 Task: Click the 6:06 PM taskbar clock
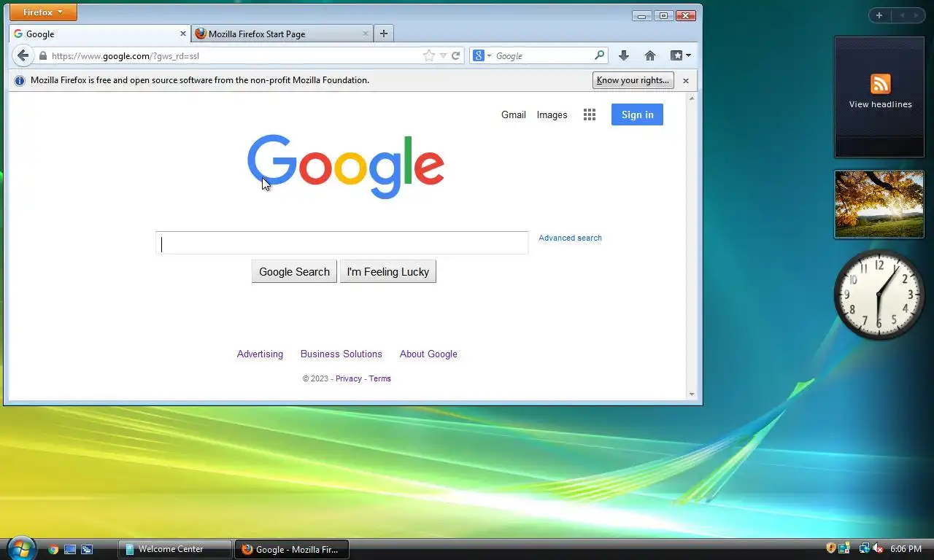click(906, 549)
